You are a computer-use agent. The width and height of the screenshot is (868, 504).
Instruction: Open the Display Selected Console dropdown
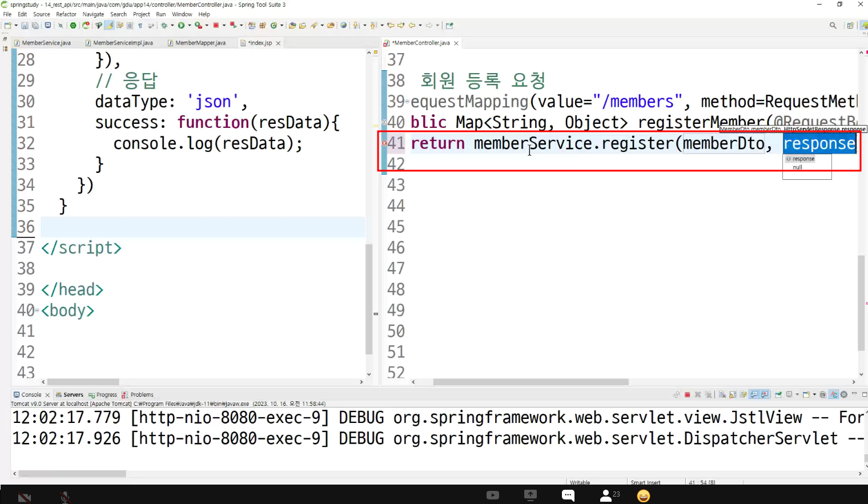click(x=797, y=394)
